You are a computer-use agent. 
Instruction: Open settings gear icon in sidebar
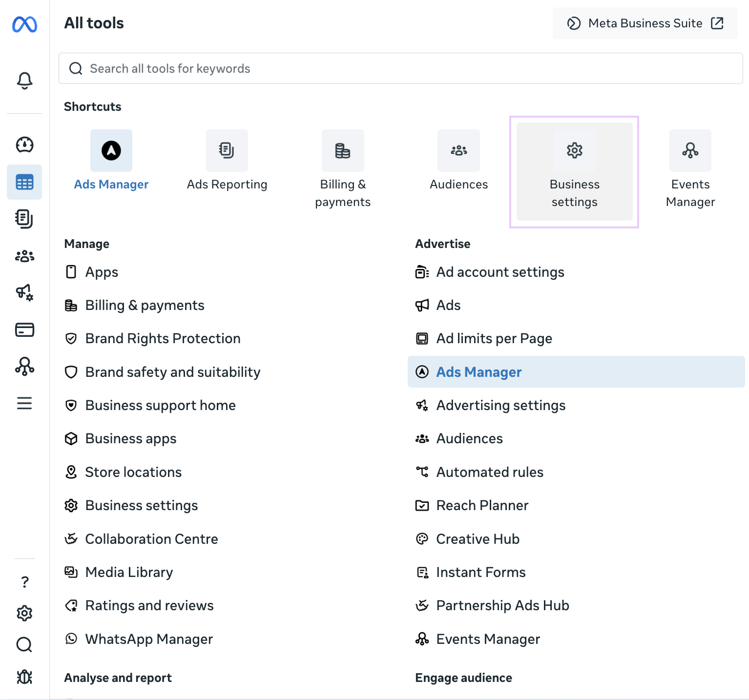click(x=24, y=613)
